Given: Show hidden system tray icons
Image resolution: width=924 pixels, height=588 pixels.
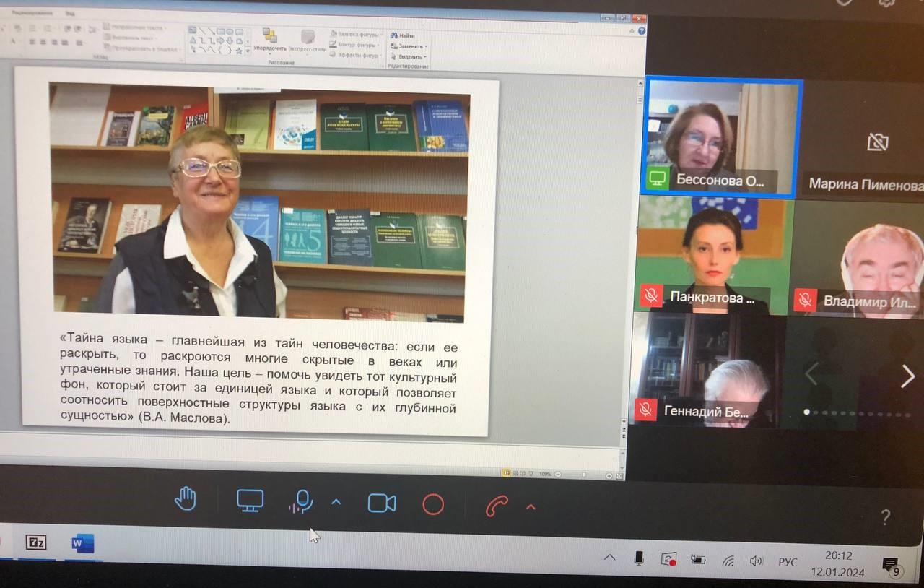Looking at the screenshot, I should coord(610,558).
